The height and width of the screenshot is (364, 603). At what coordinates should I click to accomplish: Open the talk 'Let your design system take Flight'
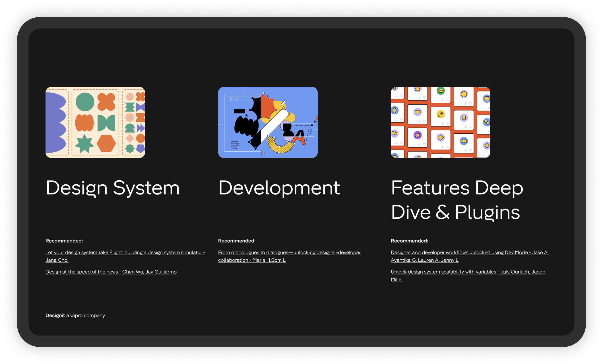tap(125, 253)
